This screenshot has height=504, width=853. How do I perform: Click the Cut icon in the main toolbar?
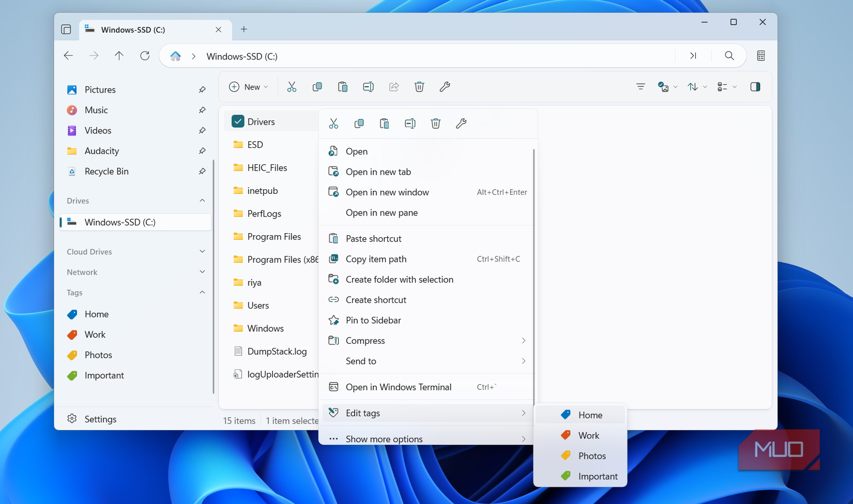click(x=292, y=87)
